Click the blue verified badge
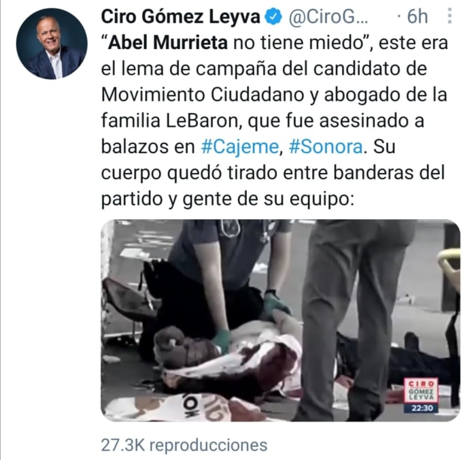 coord(274,16)
